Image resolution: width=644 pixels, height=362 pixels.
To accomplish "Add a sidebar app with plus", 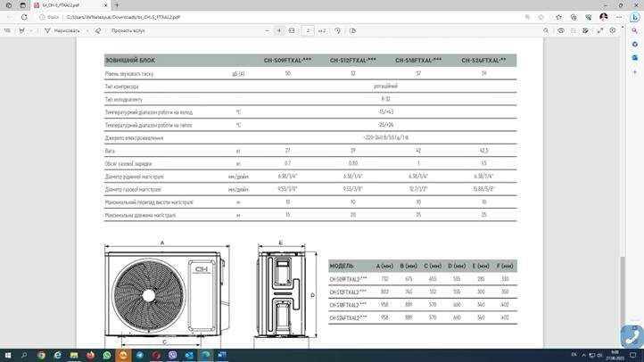I will [x=635, y=72].
